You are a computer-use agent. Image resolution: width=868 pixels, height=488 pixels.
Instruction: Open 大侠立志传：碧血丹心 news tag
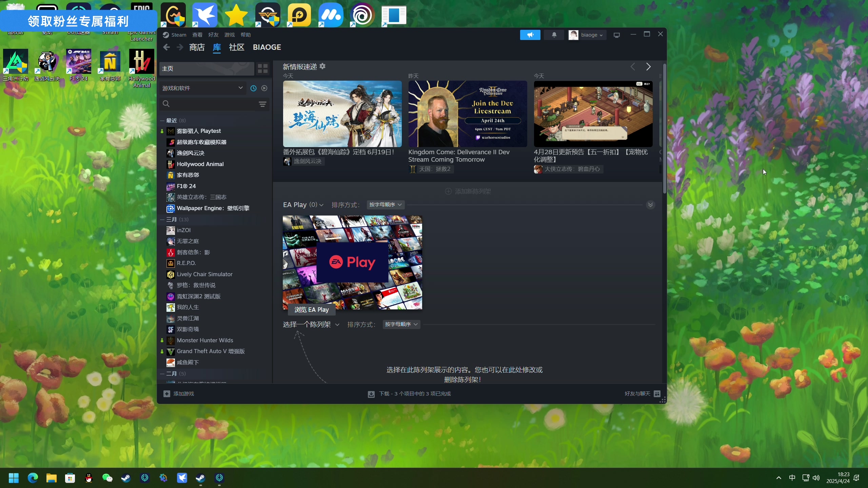(x=568, y=169)
